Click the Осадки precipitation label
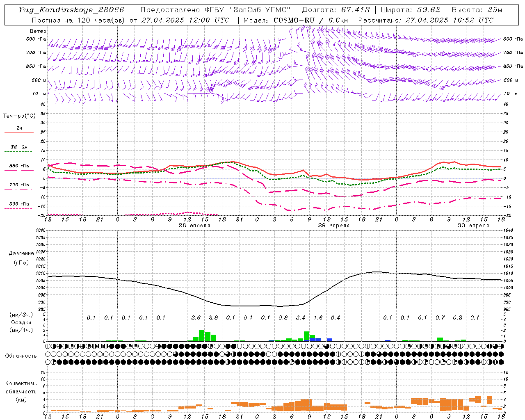 tap(21, 322)
